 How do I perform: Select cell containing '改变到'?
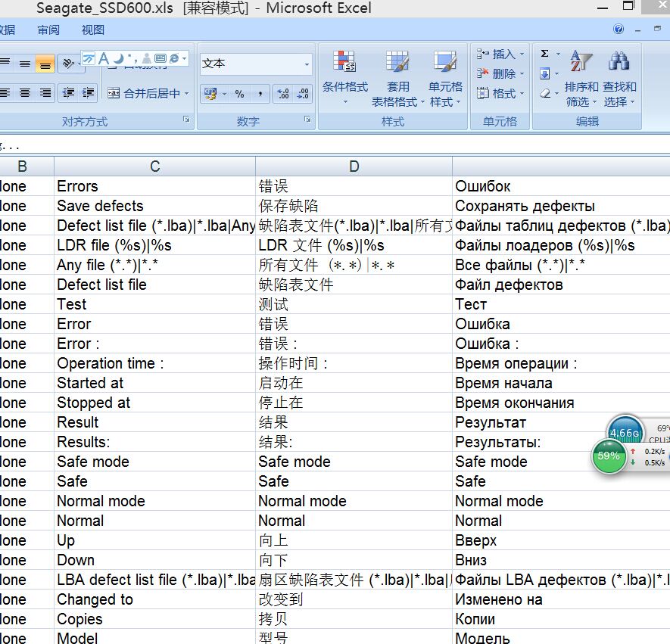(354, 599)
